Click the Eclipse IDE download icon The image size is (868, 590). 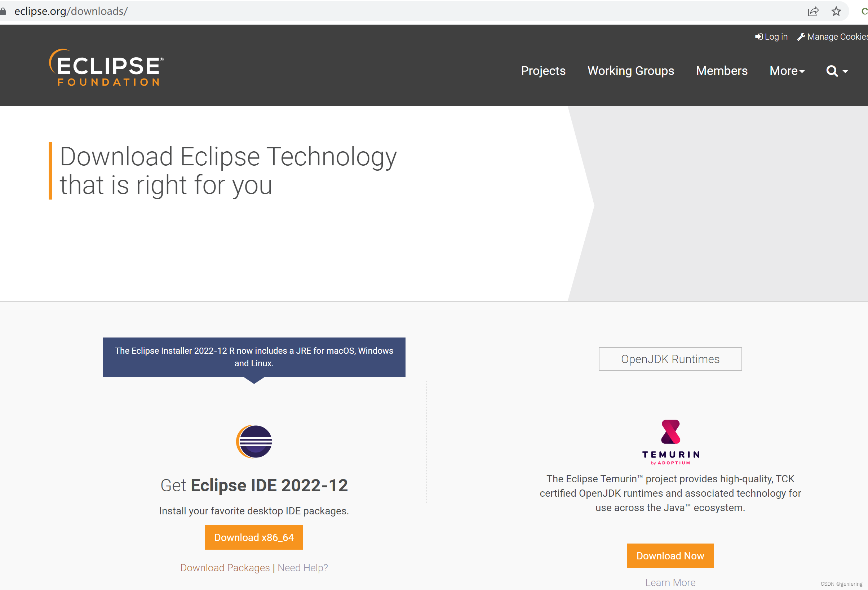[x=254, y=441]
